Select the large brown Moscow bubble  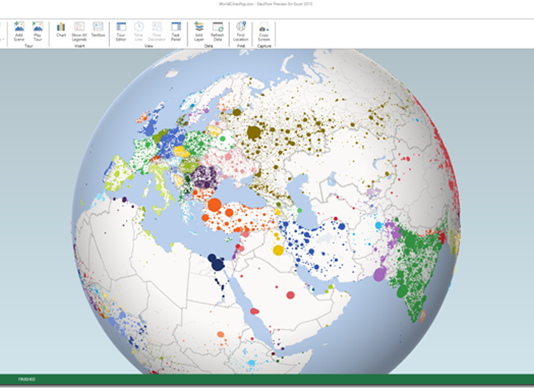[253, 133]
